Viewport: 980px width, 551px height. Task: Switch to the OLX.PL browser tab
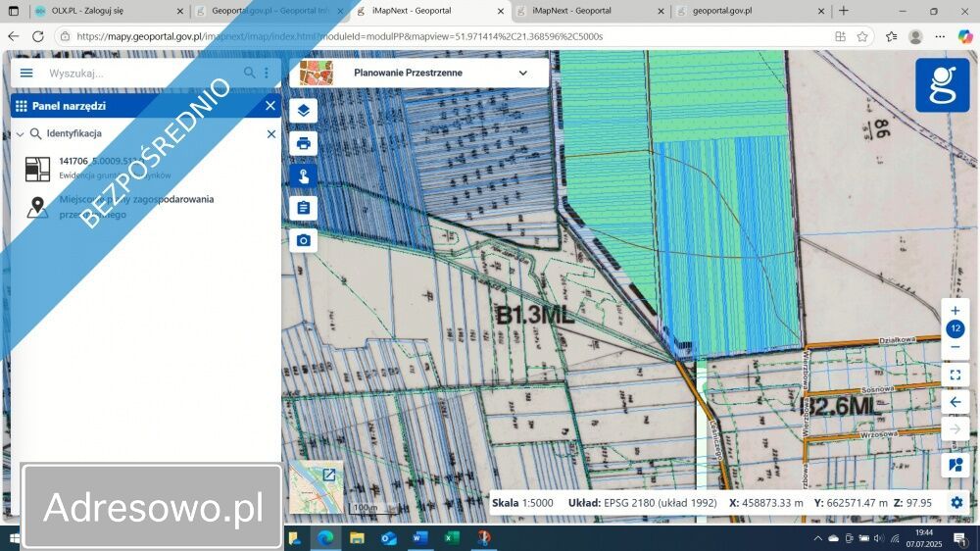(108, 11)
